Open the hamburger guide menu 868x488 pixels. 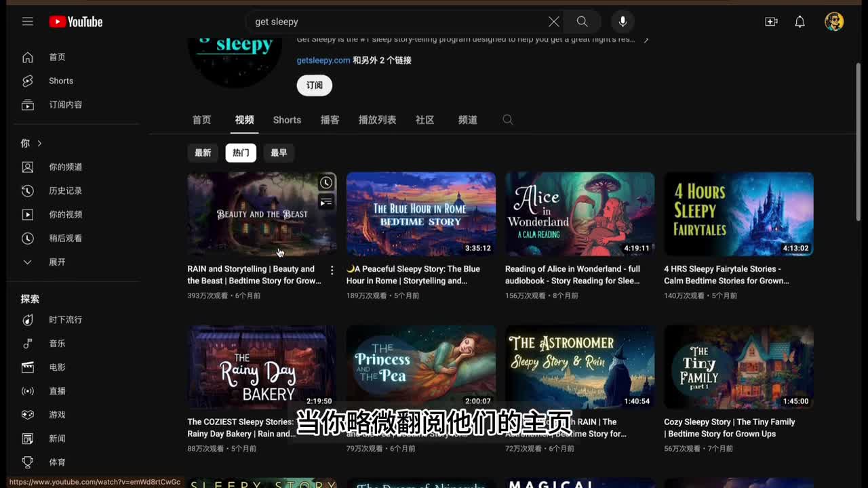click(x=27, y=22)
